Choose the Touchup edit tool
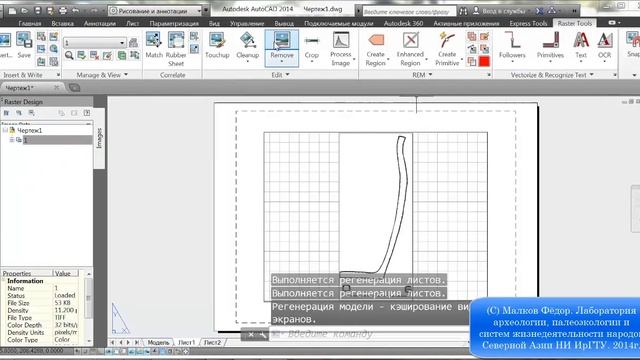 [x=217, y=45]
